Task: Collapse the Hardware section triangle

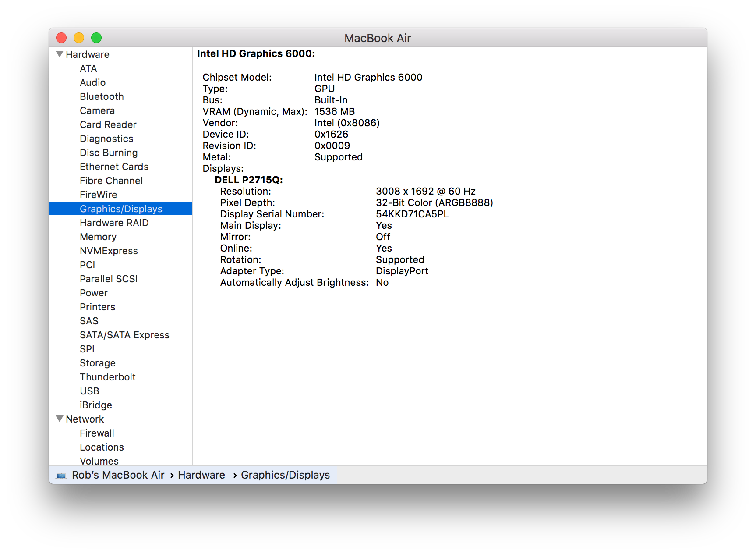Action: (60, 54)
